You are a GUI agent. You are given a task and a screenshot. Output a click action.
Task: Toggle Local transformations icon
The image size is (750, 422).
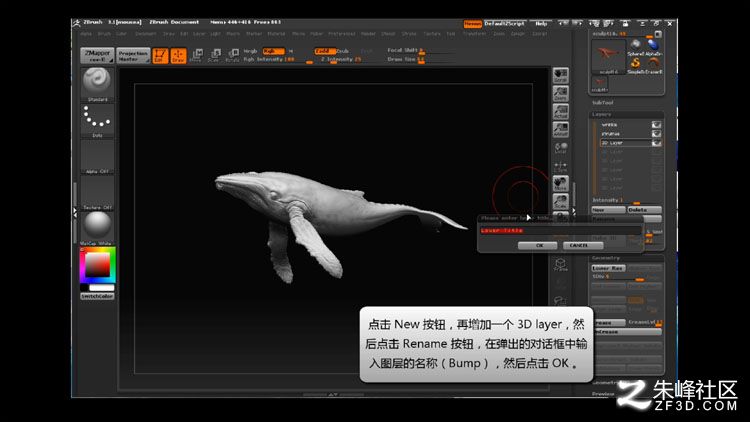561,148
